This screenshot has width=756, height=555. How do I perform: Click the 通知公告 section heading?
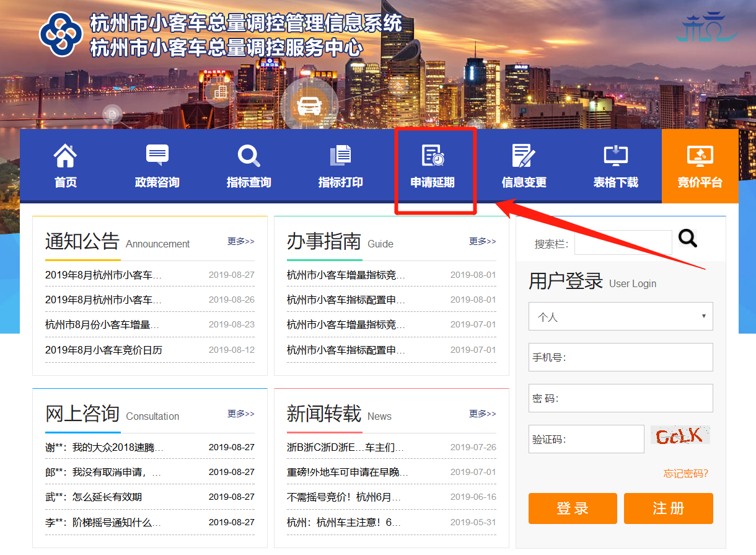click(x=82, y=241)
